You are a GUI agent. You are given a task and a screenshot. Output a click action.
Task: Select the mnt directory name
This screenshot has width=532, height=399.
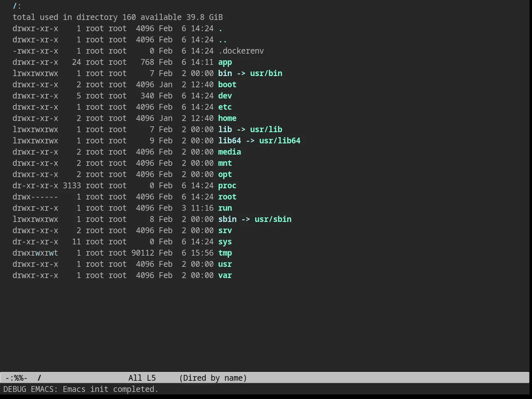(x=225, y=163)
